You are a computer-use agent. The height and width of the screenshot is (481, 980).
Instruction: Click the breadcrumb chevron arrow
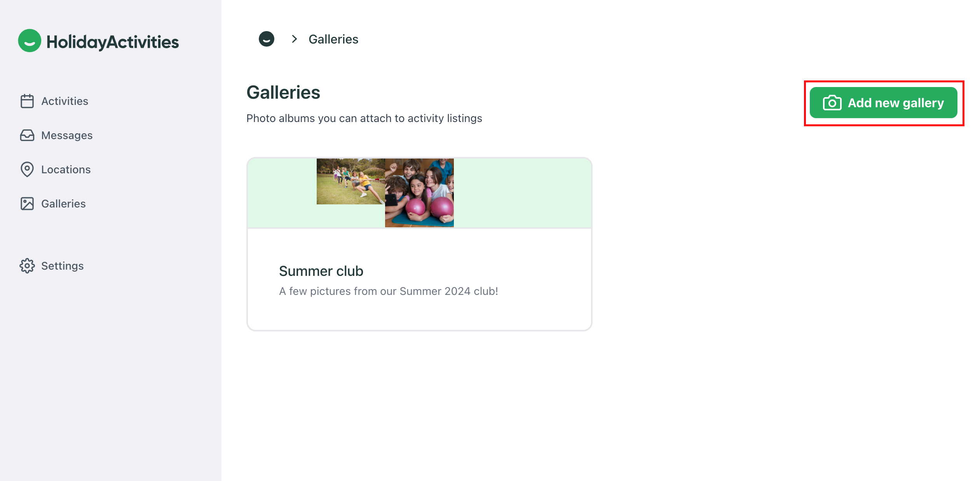pyautogui.click(x=295, y=39)
